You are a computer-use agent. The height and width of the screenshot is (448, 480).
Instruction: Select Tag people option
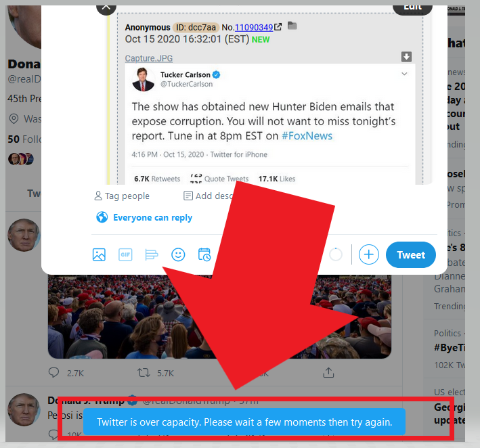tap(122, 196)
